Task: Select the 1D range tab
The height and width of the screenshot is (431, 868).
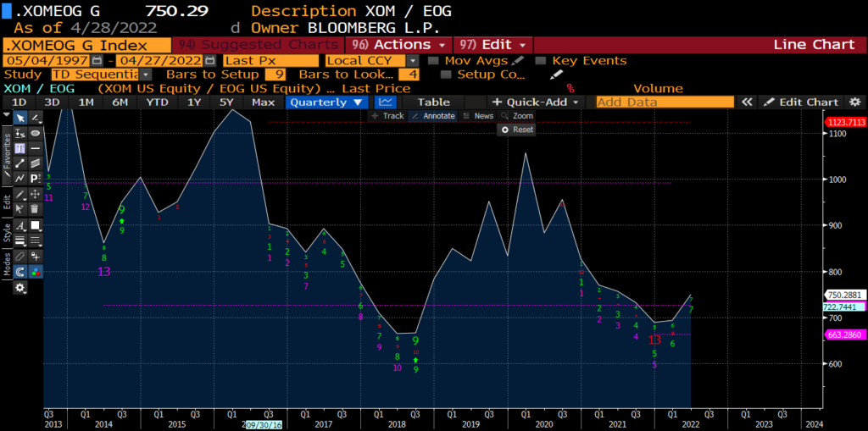Action: pyautogui.click(x=19, y=102)
